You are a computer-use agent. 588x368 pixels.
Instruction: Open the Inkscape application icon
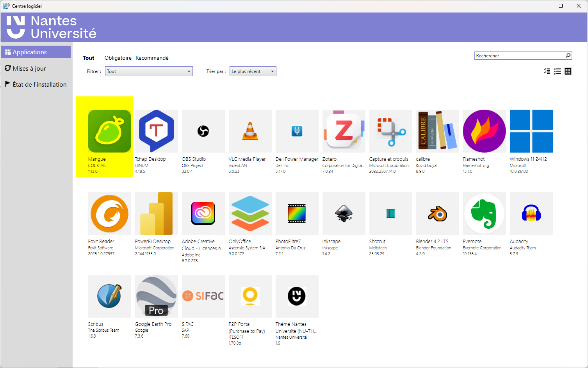tap(344, 213)
